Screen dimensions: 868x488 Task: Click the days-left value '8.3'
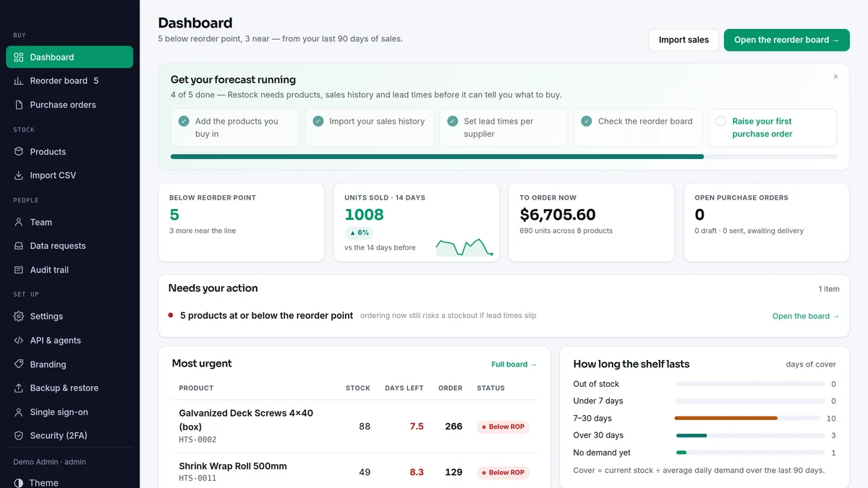tap(417, 472)
